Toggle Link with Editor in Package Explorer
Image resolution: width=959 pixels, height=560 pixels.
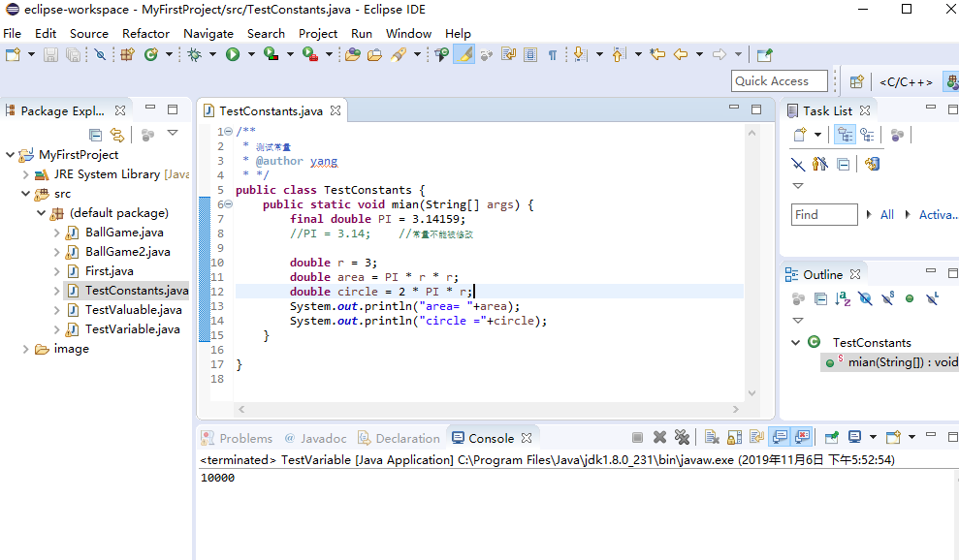(116, 135)
